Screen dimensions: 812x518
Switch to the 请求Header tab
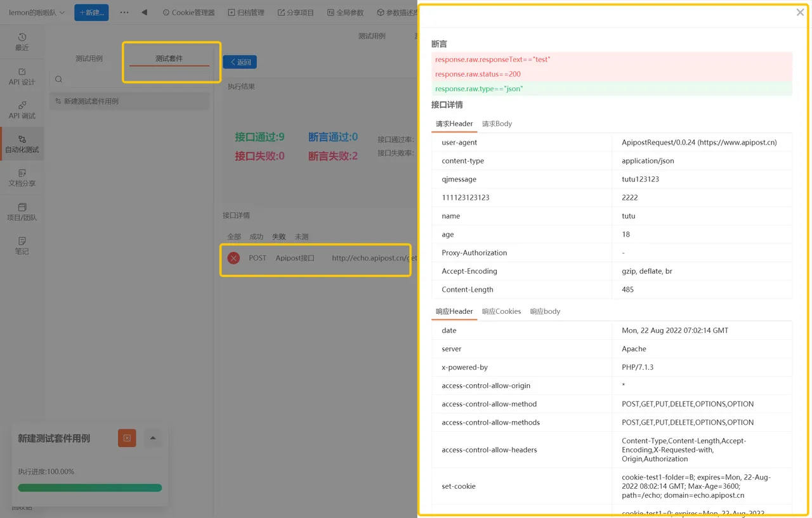click(x=454, y=124)
